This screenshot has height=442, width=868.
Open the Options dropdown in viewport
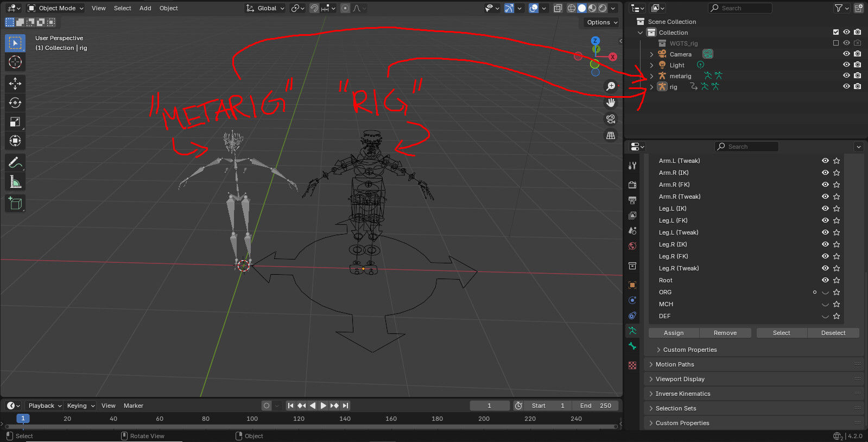[602, 22]
